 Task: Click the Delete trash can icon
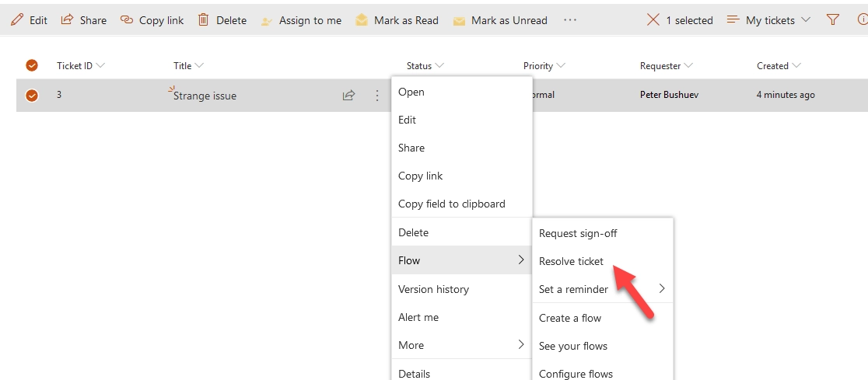(203, 20)
